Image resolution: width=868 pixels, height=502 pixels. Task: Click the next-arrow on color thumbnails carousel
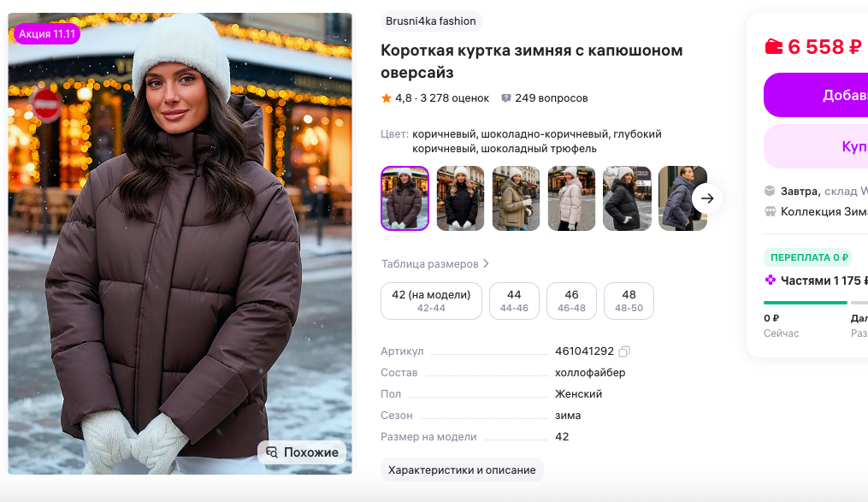coord(707,198)
